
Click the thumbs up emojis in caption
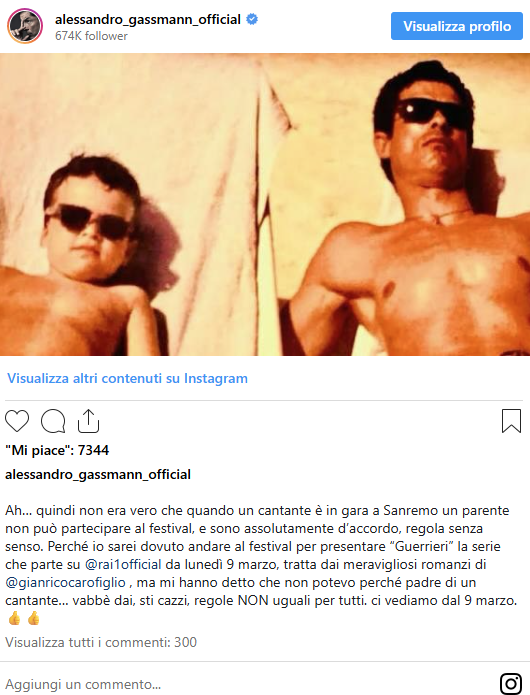24,618
